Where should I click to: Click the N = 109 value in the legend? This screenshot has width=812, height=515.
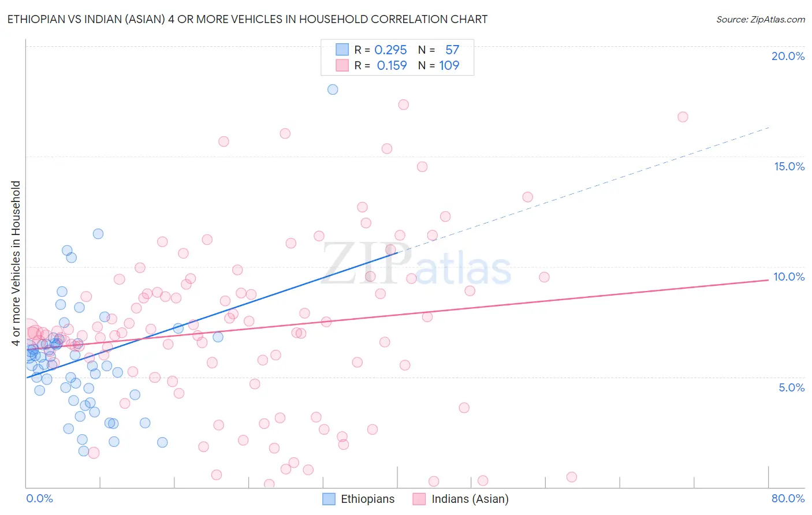pyautogui.click(x=439, y=65)
